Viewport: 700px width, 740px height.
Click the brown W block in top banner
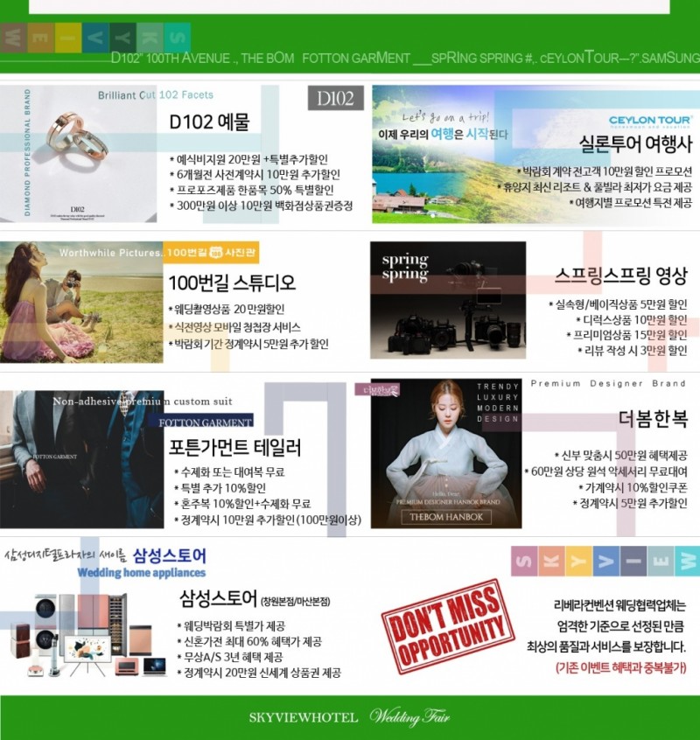tap(13, 38)
